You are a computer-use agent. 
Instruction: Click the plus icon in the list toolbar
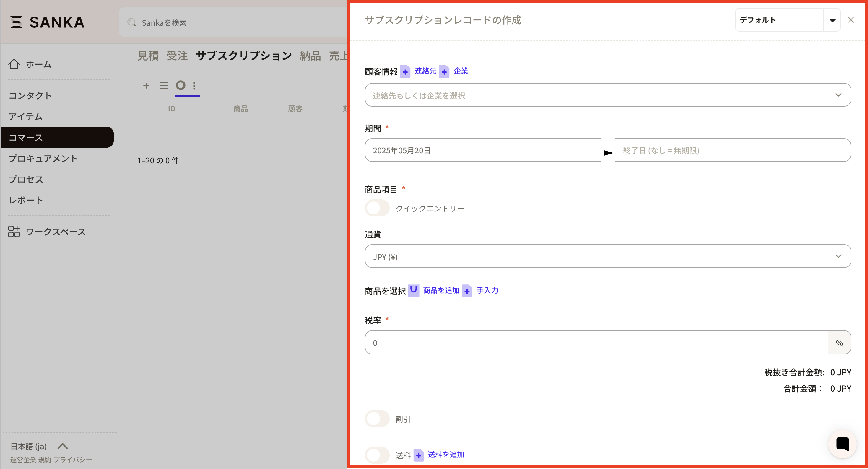pyautogui.click(x=146, y=86)
